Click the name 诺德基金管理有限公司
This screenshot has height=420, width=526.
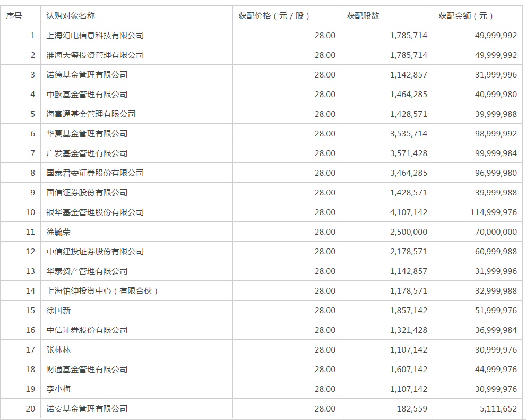point(87,74)
